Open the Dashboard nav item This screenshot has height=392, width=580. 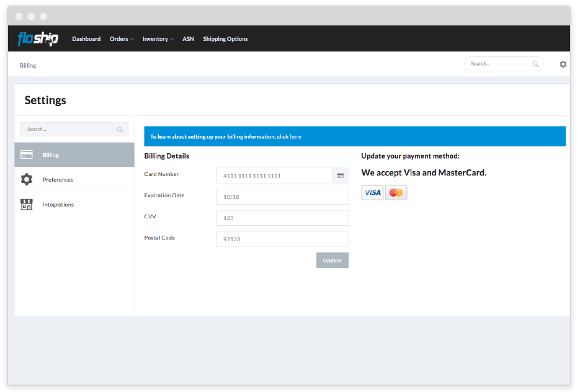[x=86, y=39]
